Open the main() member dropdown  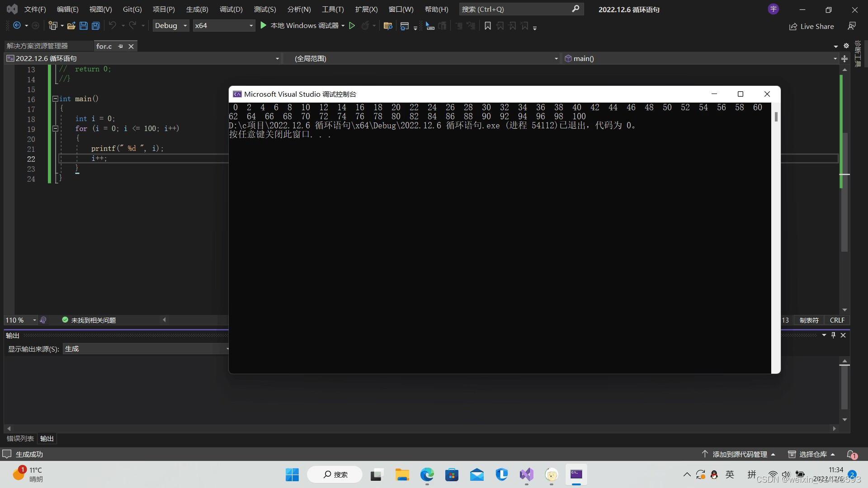(701, 58)
